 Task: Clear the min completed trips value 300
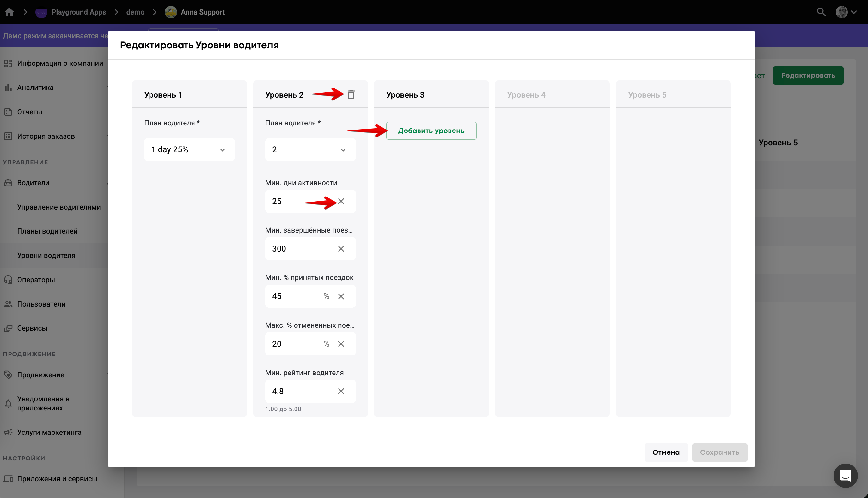pos(341,249)
